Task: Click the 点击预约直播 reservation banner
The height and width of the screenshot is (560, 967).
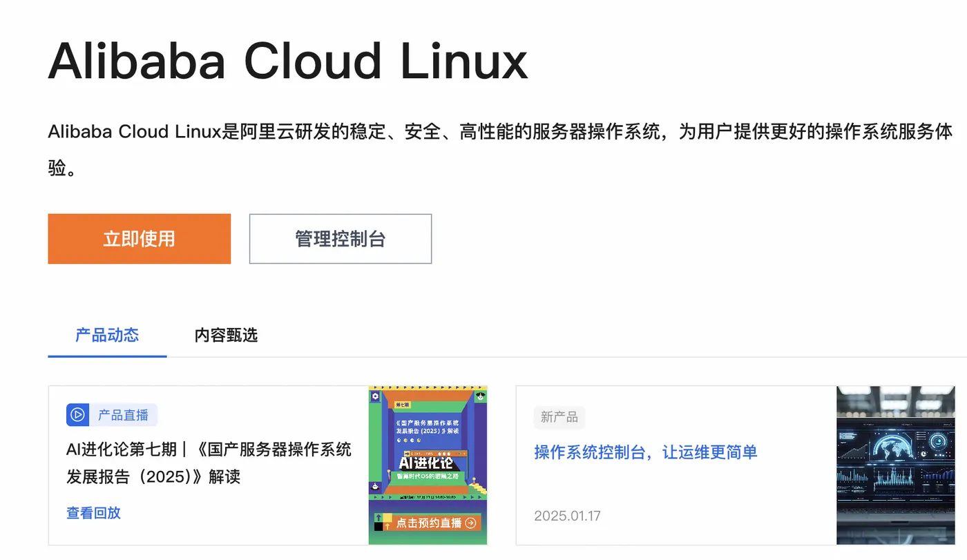Action: click(x=429, y=522)
